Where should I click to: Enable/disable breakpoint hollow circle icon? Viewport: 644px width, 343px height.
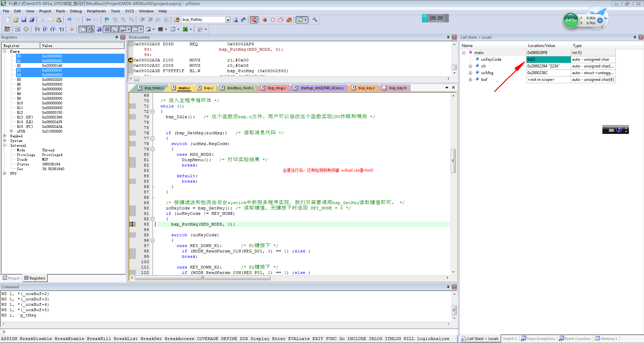pos(273,20)
